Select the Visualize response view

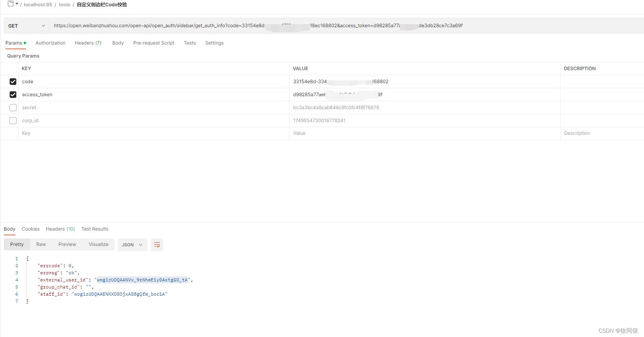point(98,244)
